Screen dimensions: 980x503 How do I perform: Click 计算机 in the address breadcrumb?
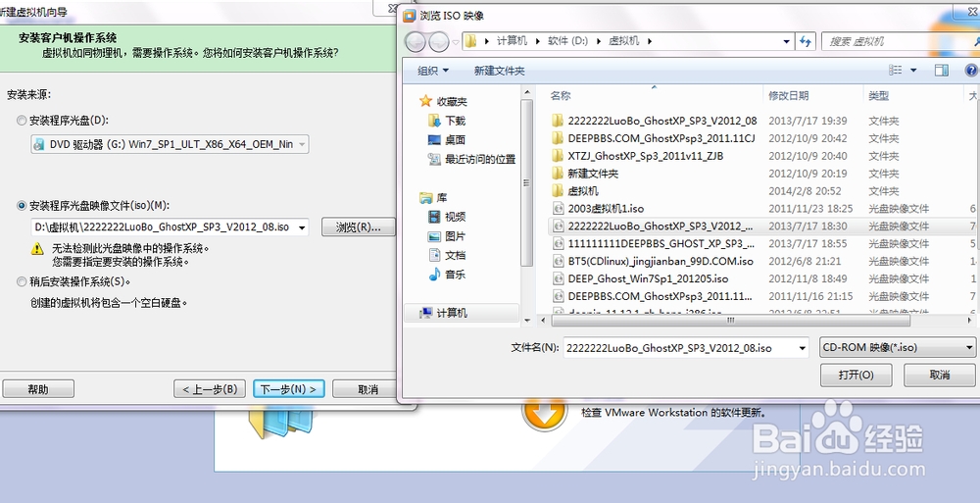pos(512,40)
